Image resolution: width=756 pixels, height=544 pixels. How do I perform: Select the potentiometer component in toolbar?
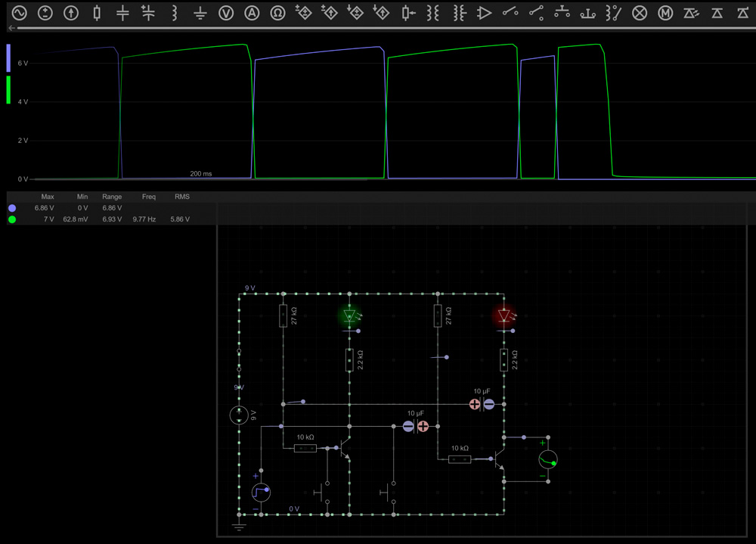click(407, 13)
